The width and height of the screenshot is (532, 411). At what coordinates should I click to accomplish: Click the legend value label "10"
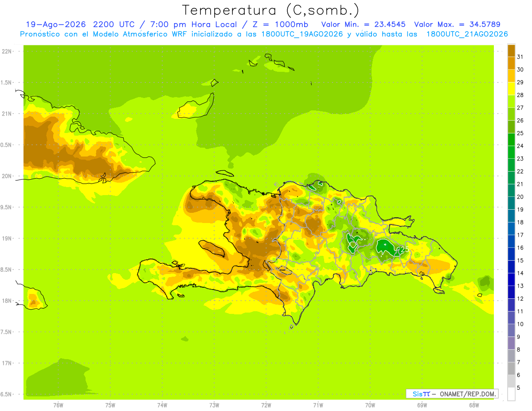520,324
